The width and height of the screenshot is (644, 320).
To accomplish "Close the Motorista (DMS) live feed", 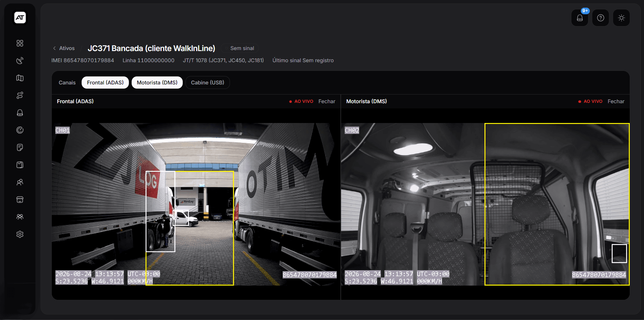I will pos(616,101).
